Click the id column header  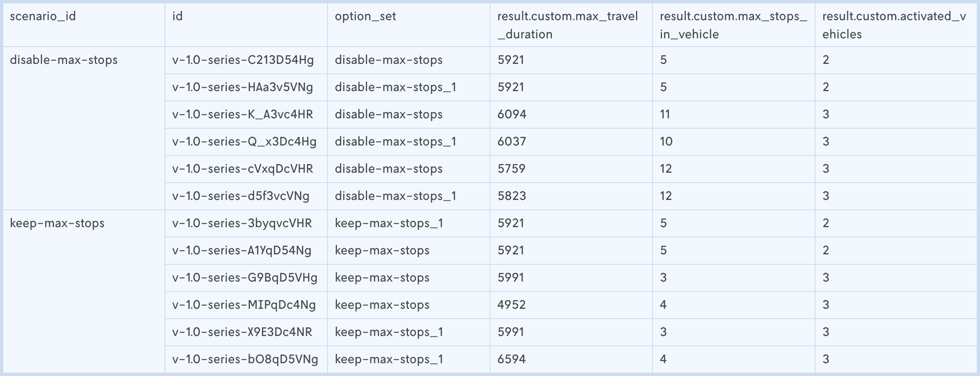[x=177, y=16]
